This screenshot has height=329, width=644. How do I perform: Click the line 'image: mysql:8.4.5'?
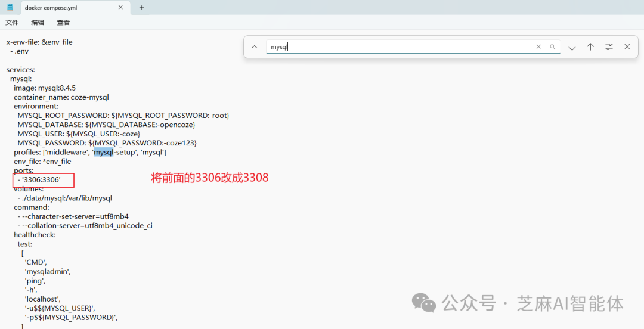(45, 88)
